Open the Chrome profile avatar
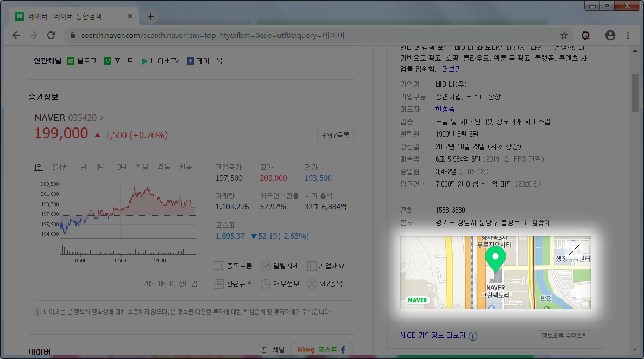This screenshot has height=359, width=644. 610,35
